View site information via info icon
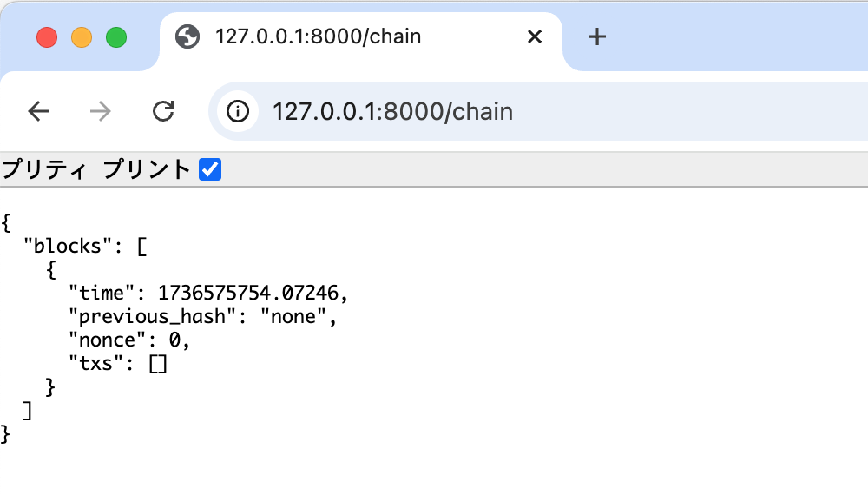 tap(238, 111)
